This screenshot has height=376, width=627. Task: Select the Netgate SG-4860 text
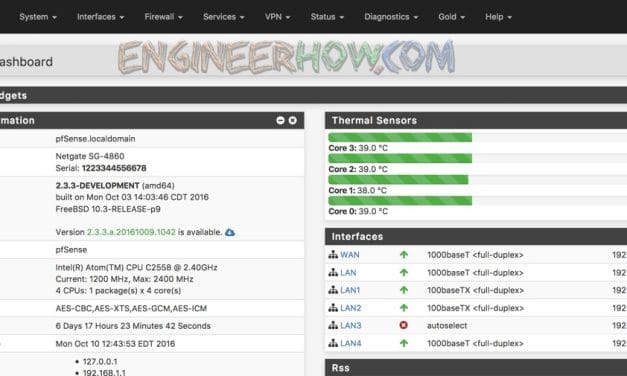(90, 156)
